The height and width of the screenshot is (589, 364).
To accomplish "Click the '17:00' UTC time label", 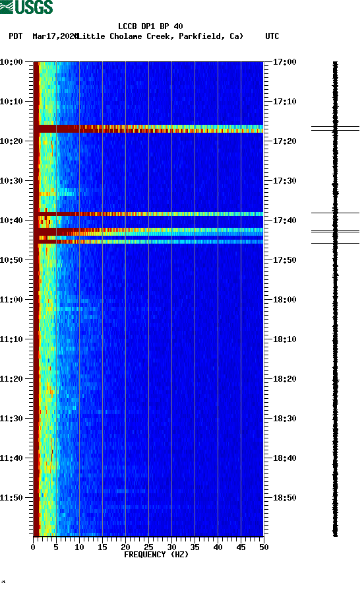I will [284, 62].
